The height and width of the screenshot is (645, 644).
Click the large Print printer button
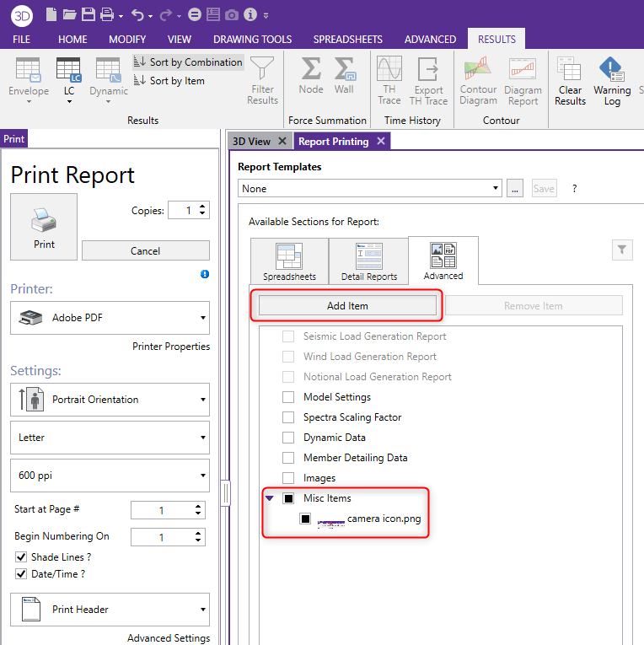(x=44, y=226)
